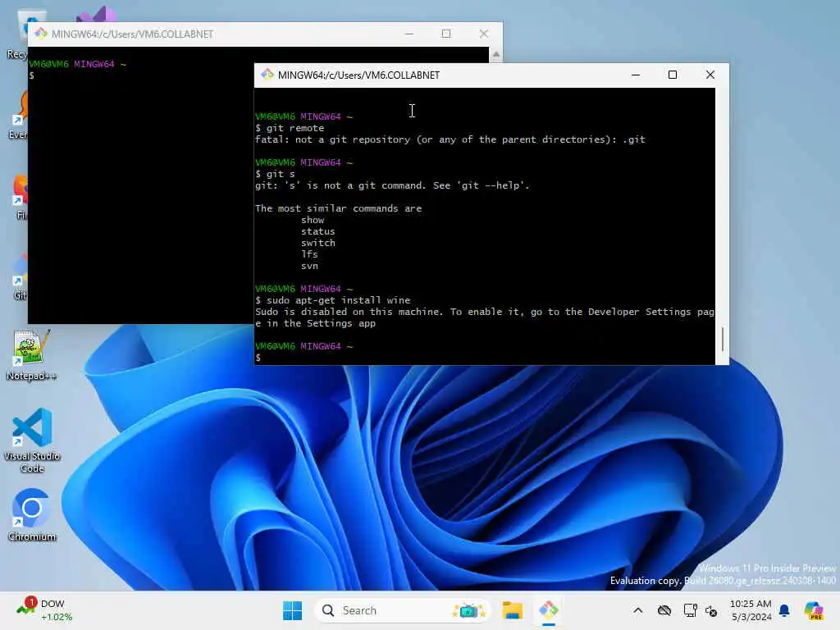Click the 'status' suggestion in terminal
Viewport: 840px width, 630px height.
pyautogui.click(x=317, y=231)
